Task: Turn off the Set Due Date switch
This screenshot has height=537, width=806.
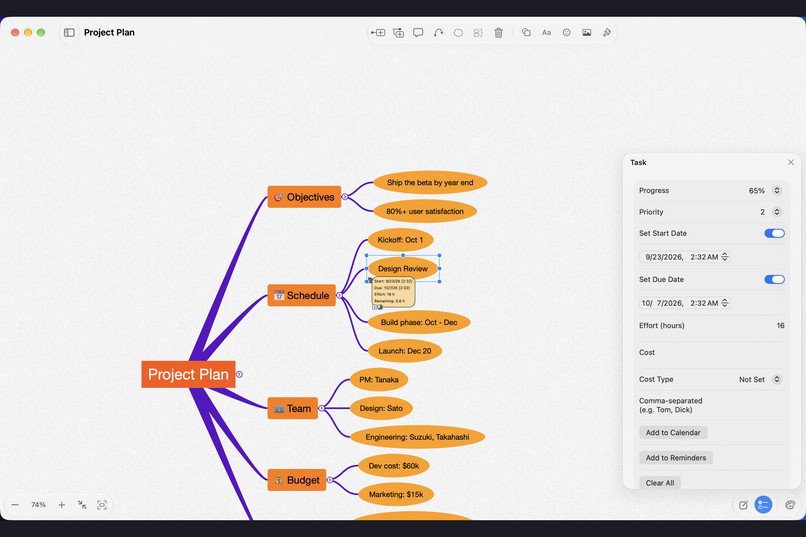Action: click(x=774, y=280)
